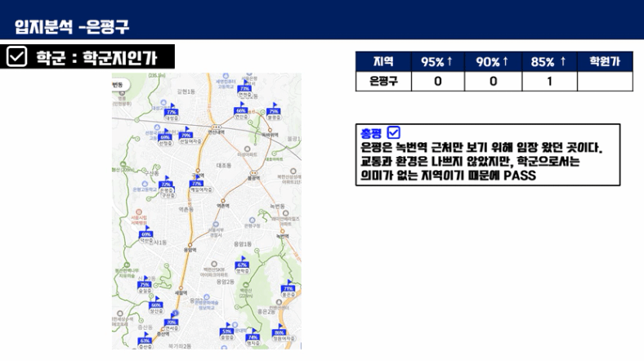This screenshot has height=361, width=644.
Task: Click the 서울시립 서북병원 hospital icon
Action: tap(139, 212)
